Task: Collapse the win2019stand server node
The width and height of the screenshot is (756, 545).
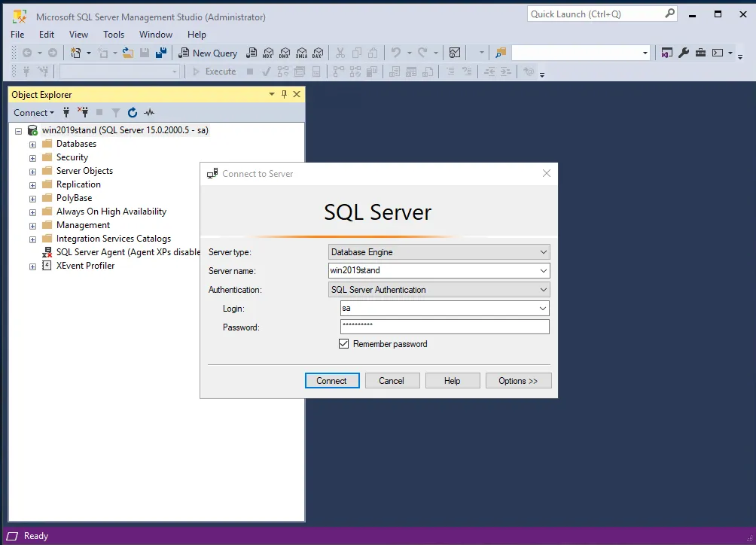Action: 18,129
